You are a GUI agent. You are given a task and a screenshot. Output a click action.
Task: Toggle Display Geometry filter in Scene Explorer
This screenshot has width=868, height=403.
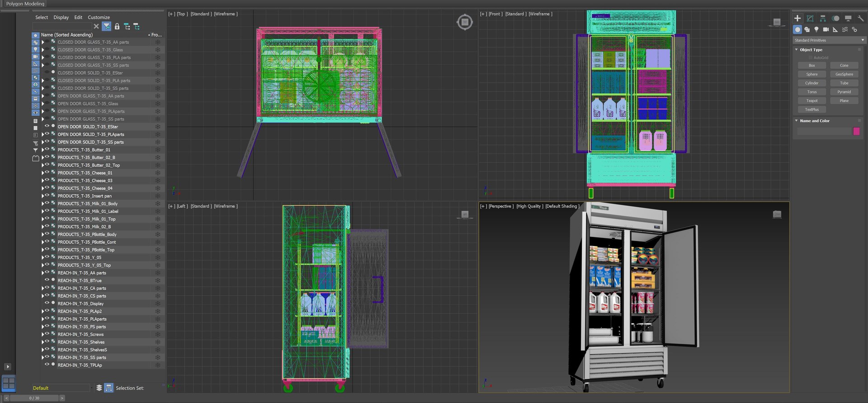point(36,35)
